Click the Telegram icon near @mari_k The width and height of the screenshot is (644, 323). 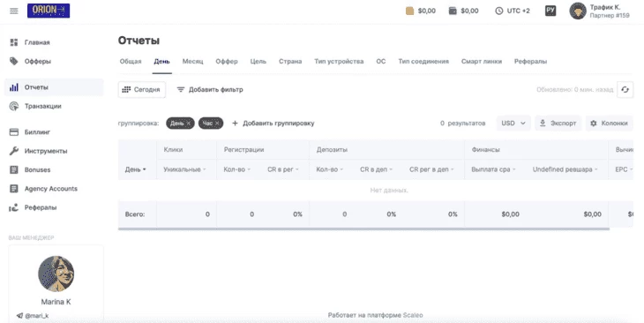[x=19, y=316]
